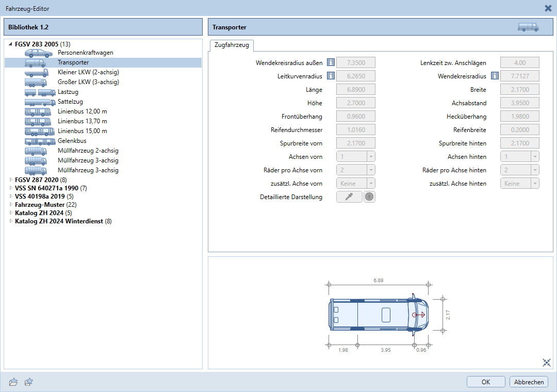The height and width of the screenshot is (392, 557).
Task: Select the Sattelzug vehicle icon
Action: pyautogui.click(x=40, y=102)
